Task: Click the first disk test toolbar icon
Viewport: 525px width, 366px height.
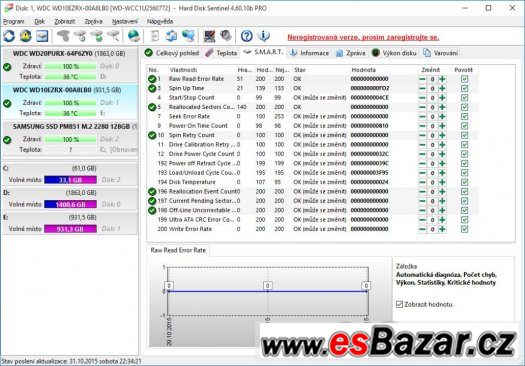Action: (x=63, y=36)
